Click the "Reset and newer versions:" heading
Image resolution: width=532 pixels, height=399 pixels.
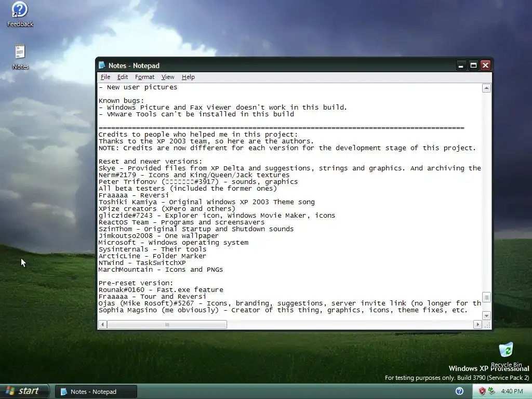pos(150,162)
